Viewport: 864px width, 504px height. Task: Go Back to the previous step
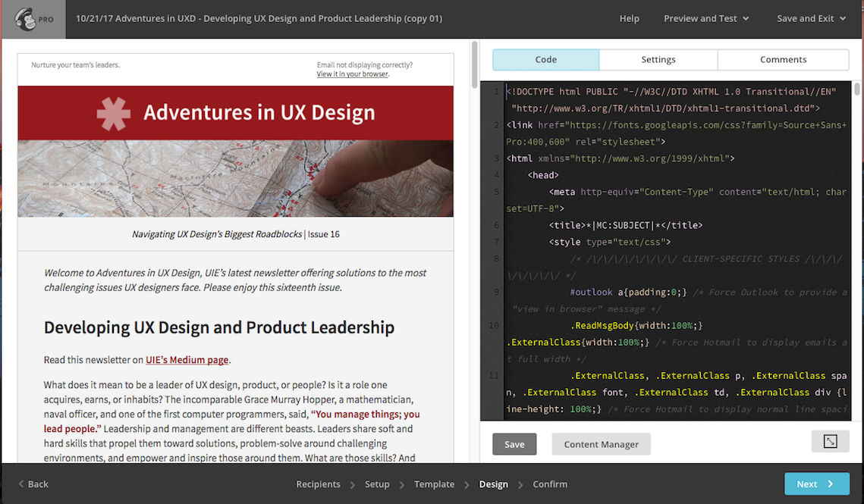point(33,484)
